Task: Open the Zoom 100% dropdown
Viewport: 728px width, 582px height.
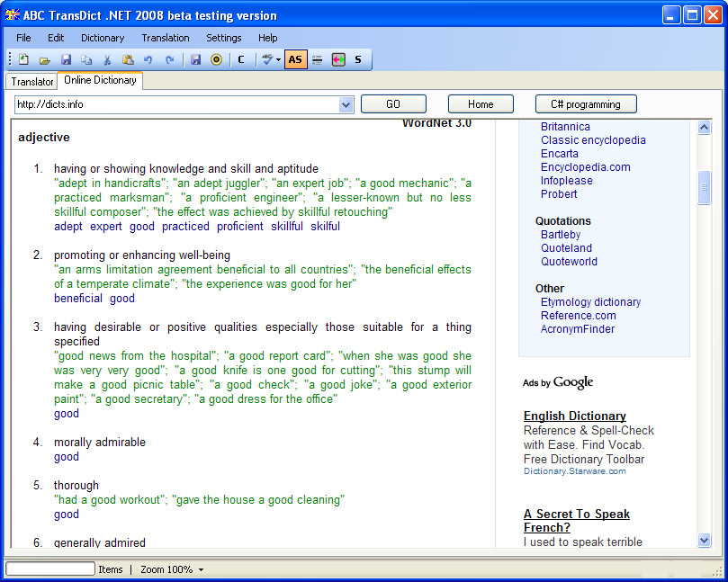Action: point(172,569)
